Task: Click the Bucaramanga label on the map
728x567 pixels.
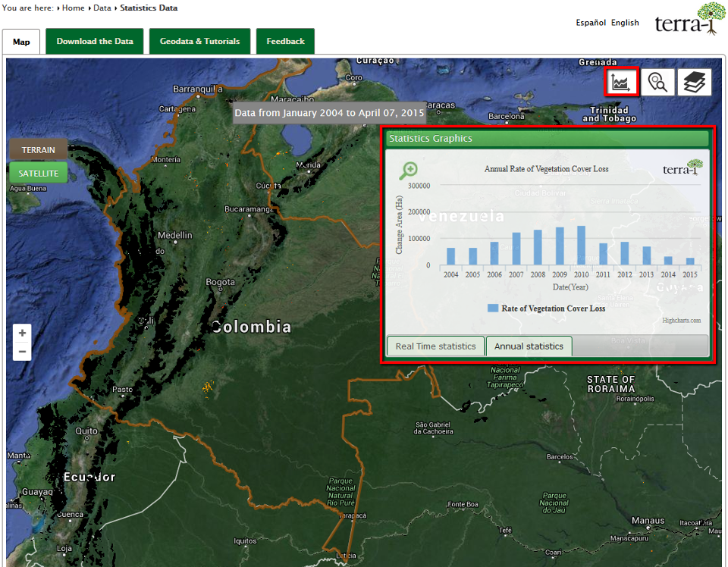Action: (x=249, y=209)
